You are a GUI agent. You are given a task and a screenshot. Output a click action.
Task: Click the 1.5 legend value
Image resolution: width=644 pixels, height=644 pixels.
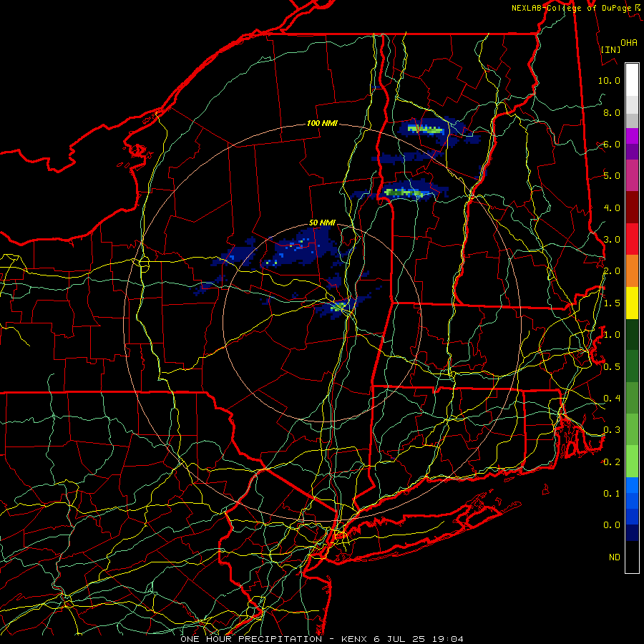[x=612, y=303]
